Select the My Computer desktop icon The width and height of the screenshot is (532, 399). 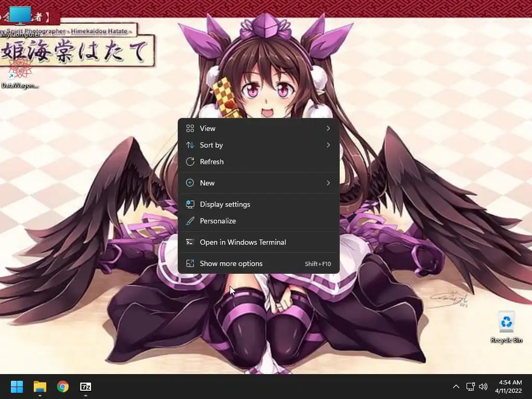tap(20, 21)
